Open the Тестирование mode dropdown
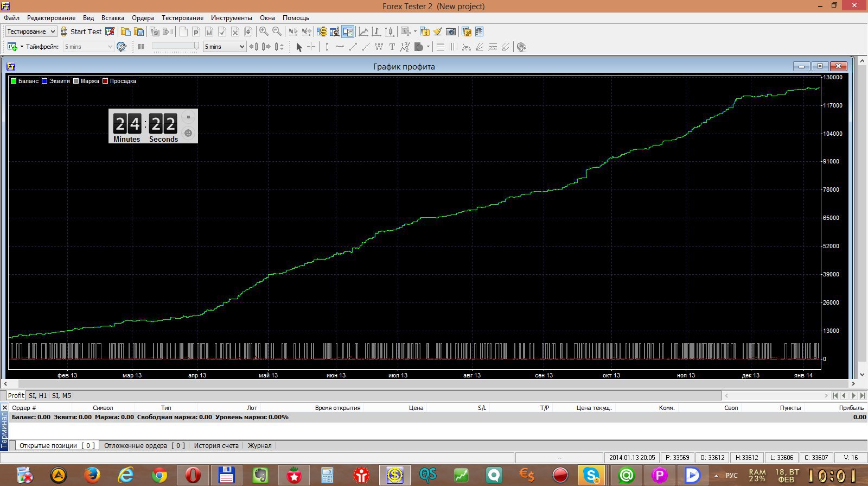 [31, 31]
